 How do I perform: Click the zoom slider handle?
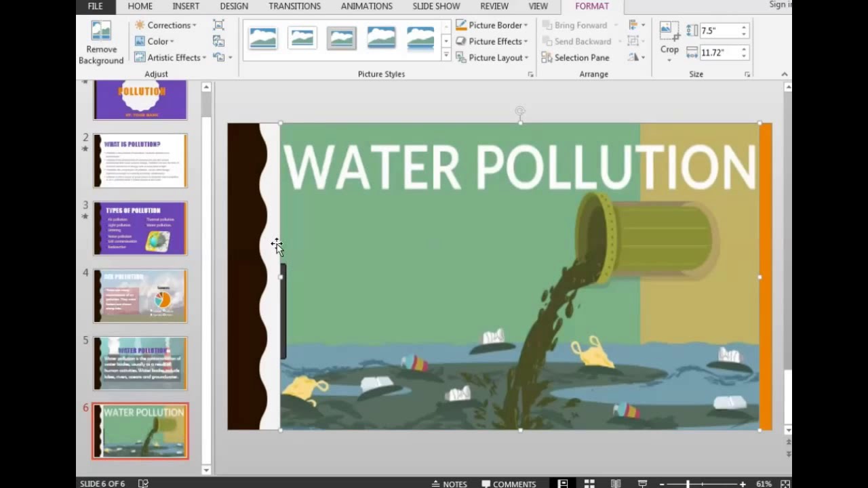pyautogui.click(x=688, y=484)
